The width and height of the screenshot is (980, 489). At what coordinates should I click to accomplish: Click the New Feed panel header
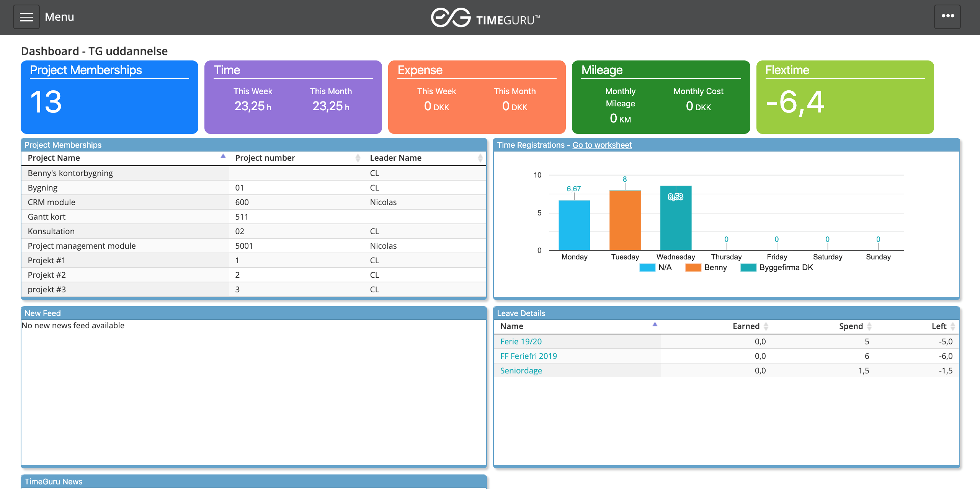point(254,313)
